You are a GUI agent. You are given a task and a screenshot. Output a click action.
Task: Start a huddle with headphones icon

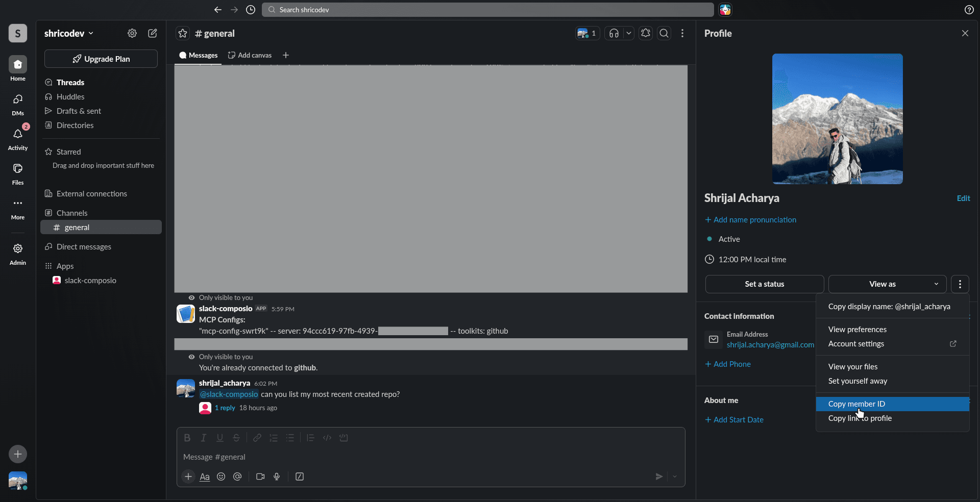coord(614,33)
